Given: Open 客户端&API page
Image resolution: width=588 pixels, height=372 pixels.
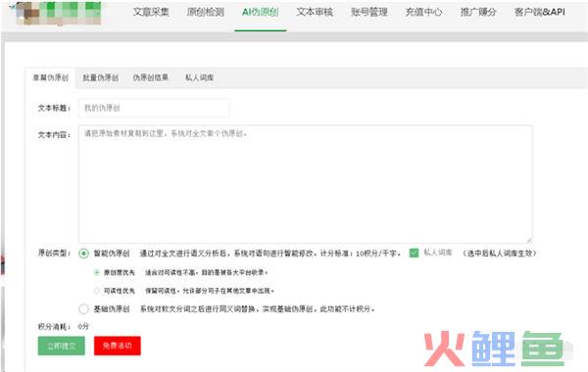Looking at the screenshot, I should tap(540, 12).
